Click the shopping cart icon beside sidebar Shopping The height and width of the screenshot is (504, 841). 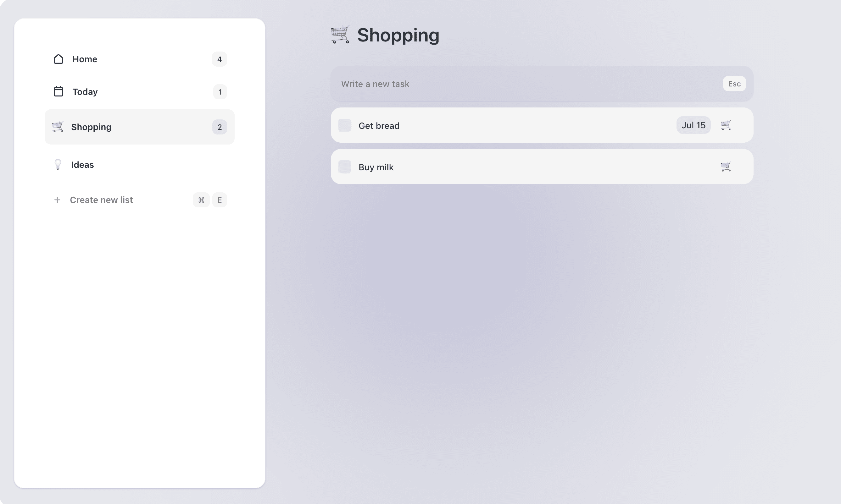[58, 127]
